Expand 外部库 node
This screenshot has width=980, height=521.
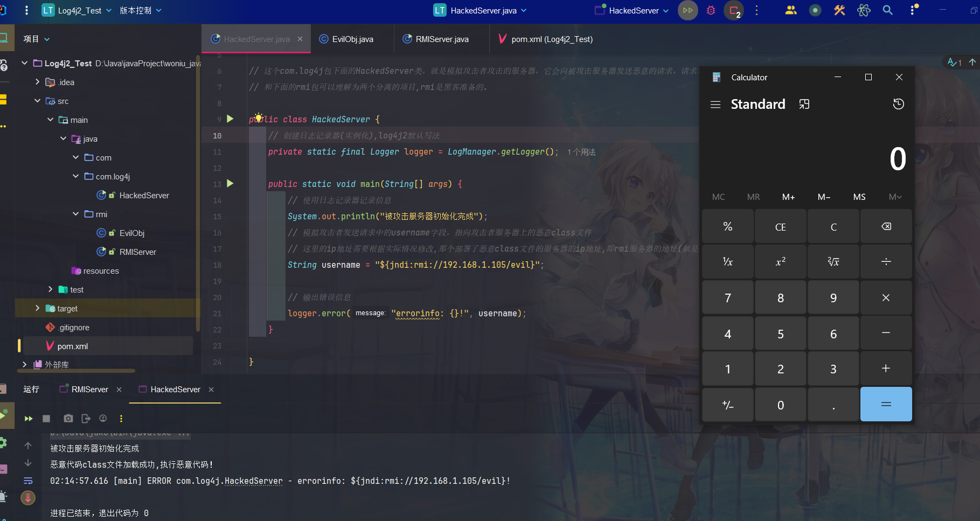(x=24, y=364)
